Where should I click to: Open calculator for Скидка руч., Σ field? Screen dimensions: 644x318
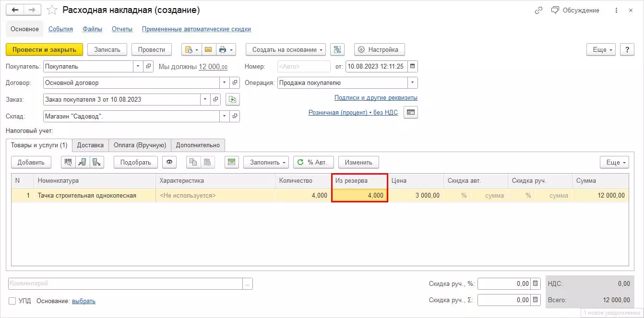click(x=536, y=300)
